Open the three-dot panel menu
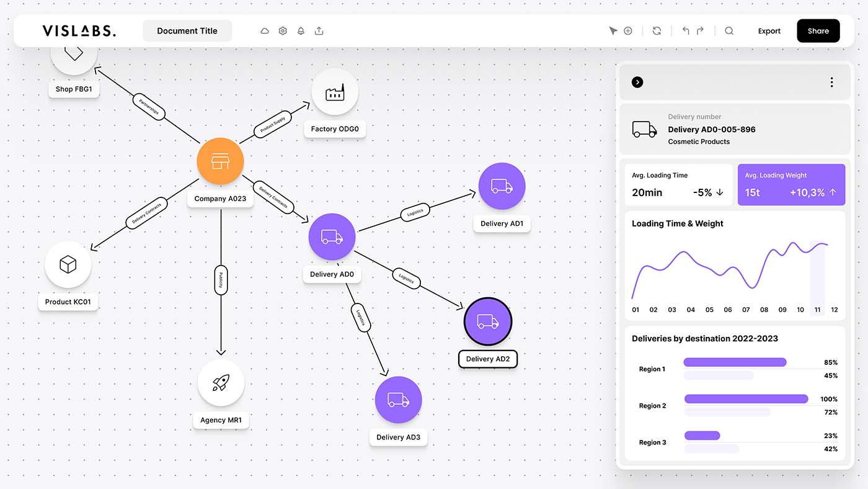This screenshot has height=489, width=868. 831,82
